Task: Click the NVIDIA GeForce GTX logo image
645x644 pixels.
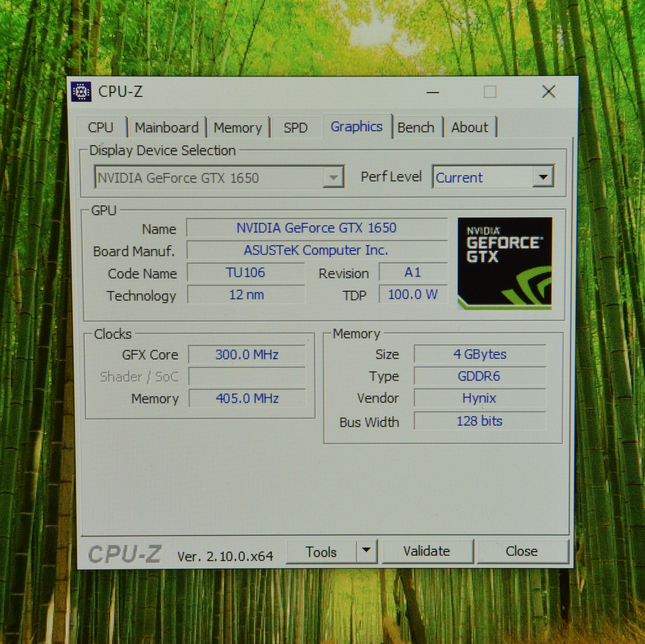Action: (x=505, y=264)
